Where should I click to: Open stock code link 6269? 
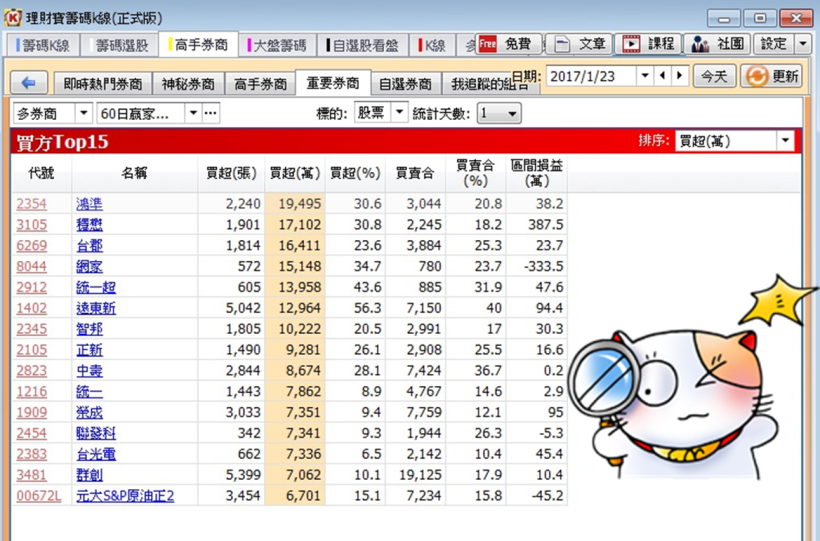31,245
